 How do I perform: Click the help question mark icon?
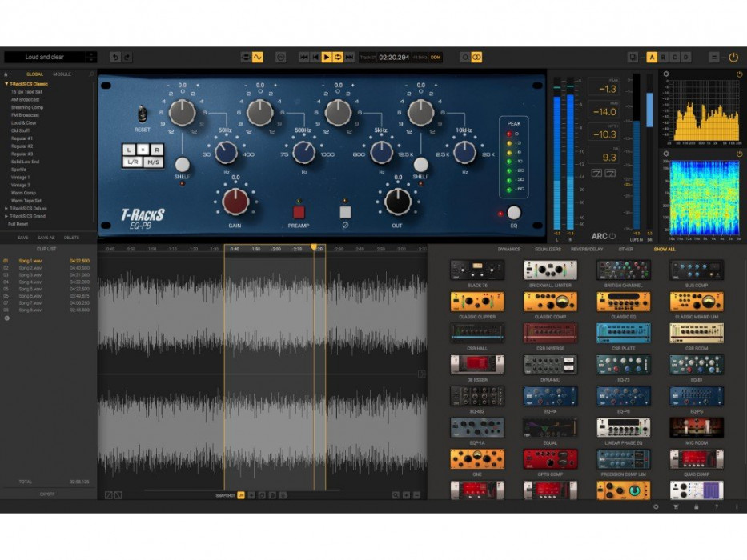click(717, 506)
